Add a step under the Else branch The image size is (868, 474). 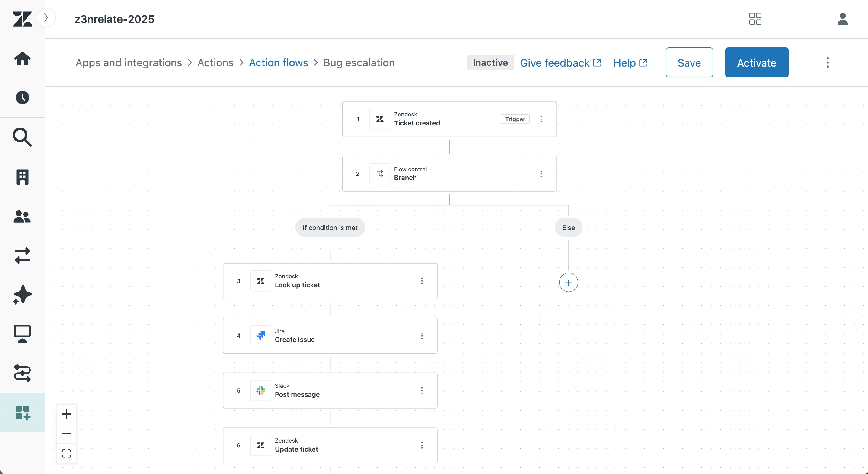(568, 283)
